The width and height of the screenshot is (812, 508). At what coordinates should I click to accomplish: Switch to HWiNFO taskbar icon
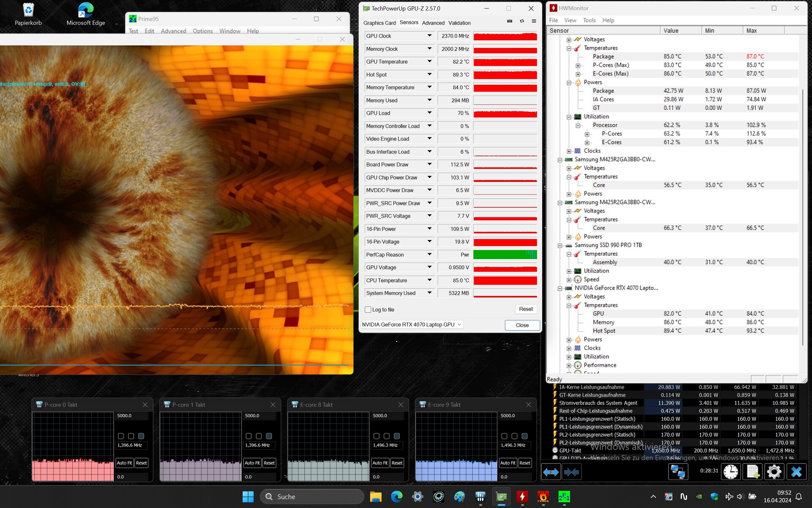pos(480,497)
